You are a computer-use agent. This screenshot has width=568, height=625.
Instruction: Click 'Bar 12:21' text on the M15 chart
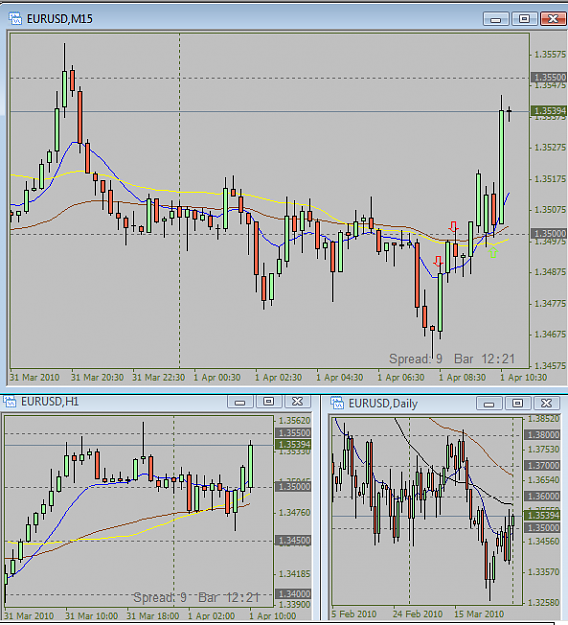pos(485,359)
